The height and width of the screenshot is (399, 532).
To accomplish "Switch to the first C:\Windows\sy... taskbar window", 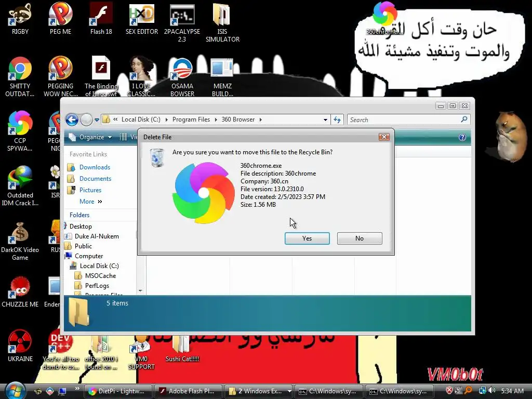I will 328,391.
